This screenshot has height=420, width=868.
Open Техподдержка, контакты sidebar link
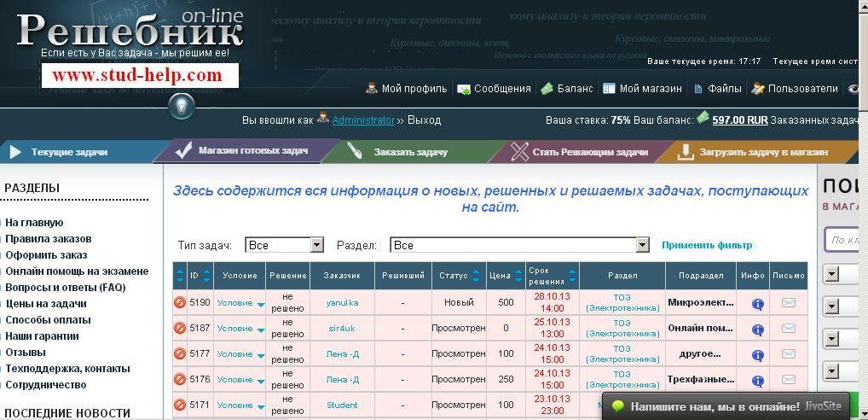pos(67,369)
